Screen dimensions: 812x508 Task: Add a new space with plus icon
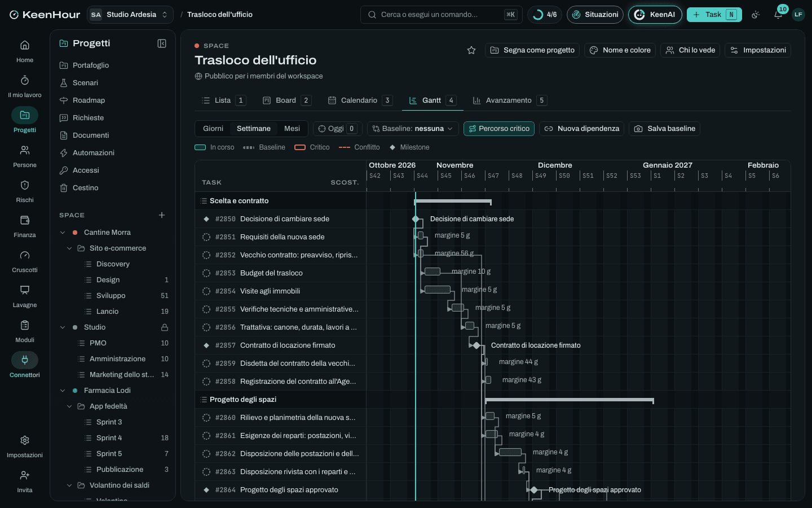162,215
